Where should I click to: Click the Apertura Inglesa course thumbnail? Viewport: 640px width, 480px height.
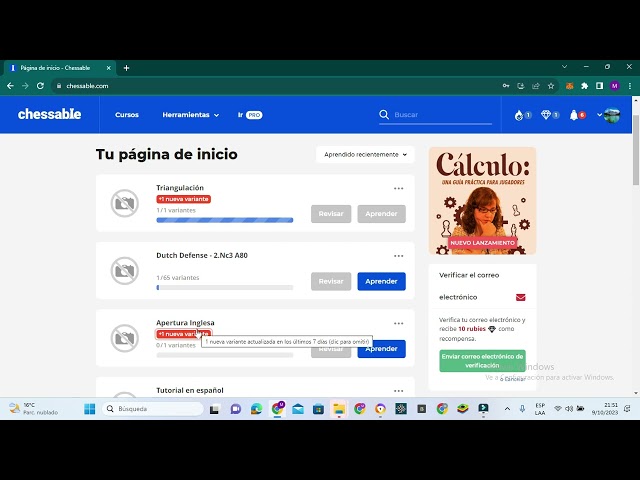click(124, 338)
